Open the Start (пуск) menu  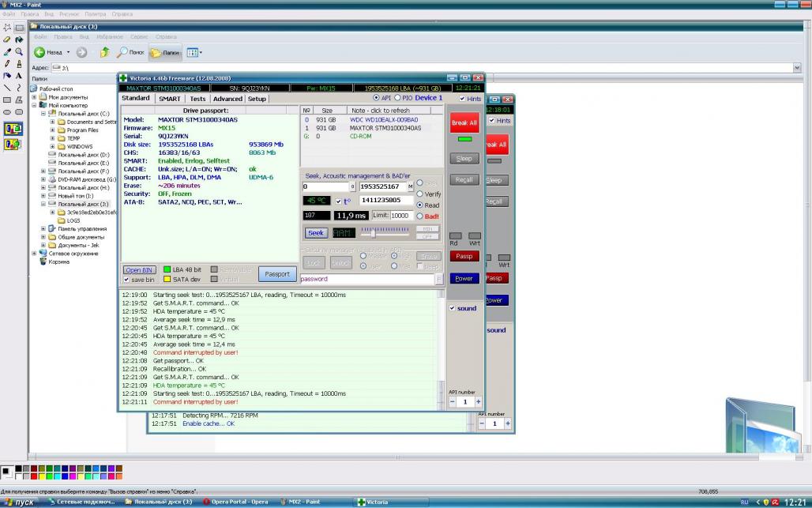(x=19, y=502)
